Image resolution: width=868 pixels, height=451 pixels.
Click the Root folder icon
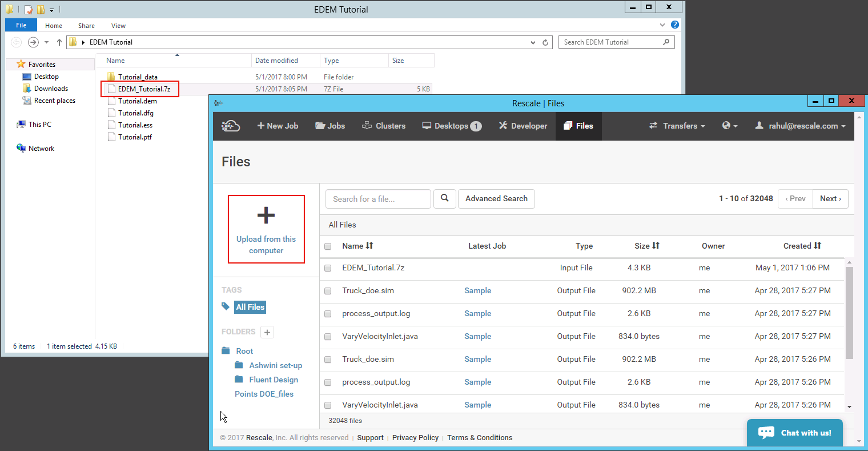coord(226,350)
